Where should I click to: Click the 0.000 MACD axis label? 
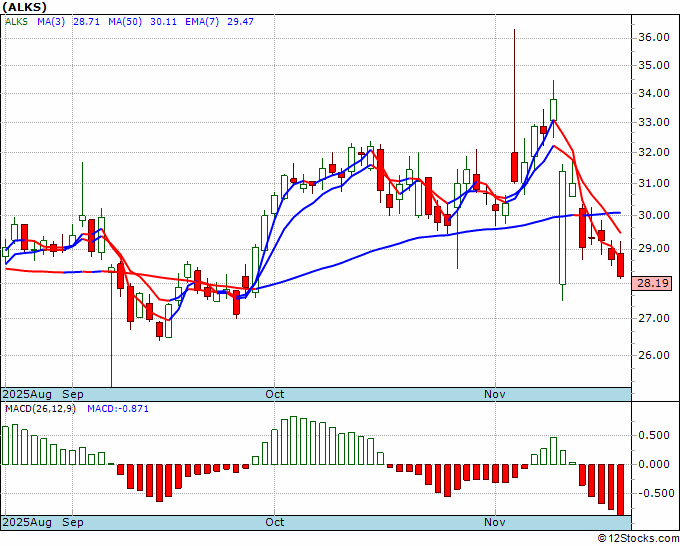click(654, 464)
